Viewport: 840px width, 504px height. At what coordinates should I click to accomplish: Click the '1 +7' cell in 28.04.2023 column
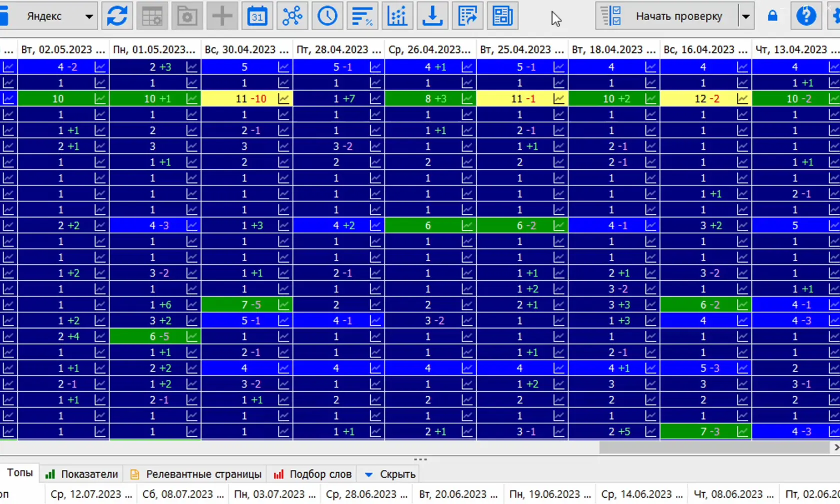[338, 98]
